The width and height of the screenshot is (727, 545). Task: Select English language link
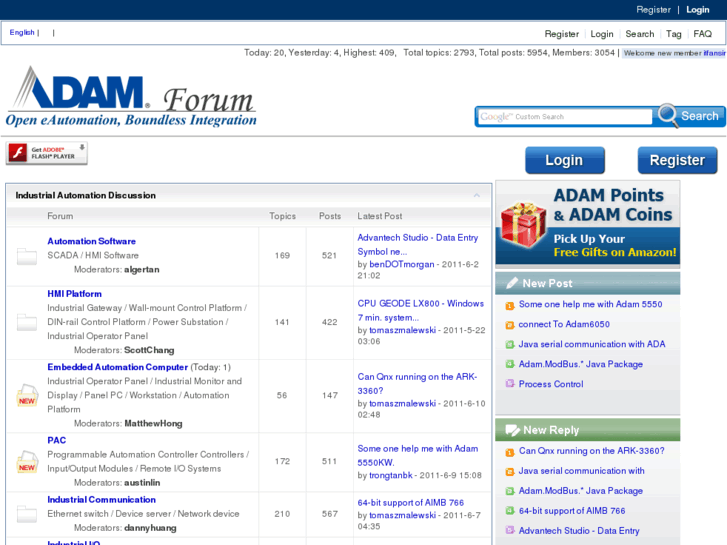[x=22, y=32]
